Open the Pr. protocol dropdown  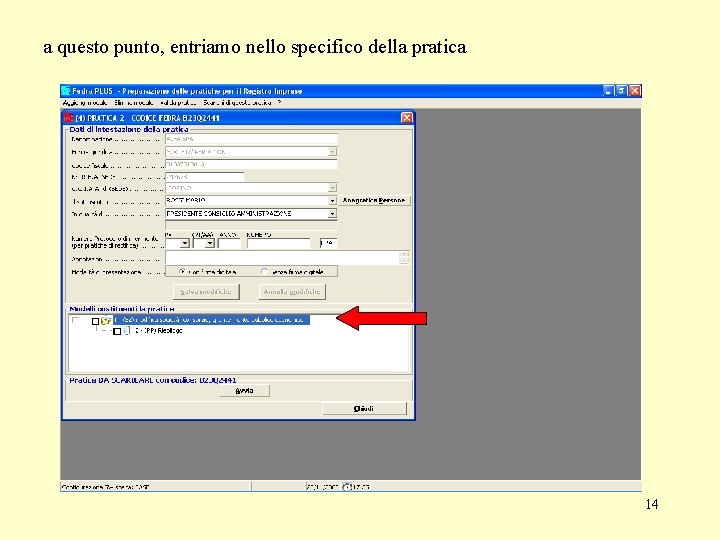coord(185,243)
